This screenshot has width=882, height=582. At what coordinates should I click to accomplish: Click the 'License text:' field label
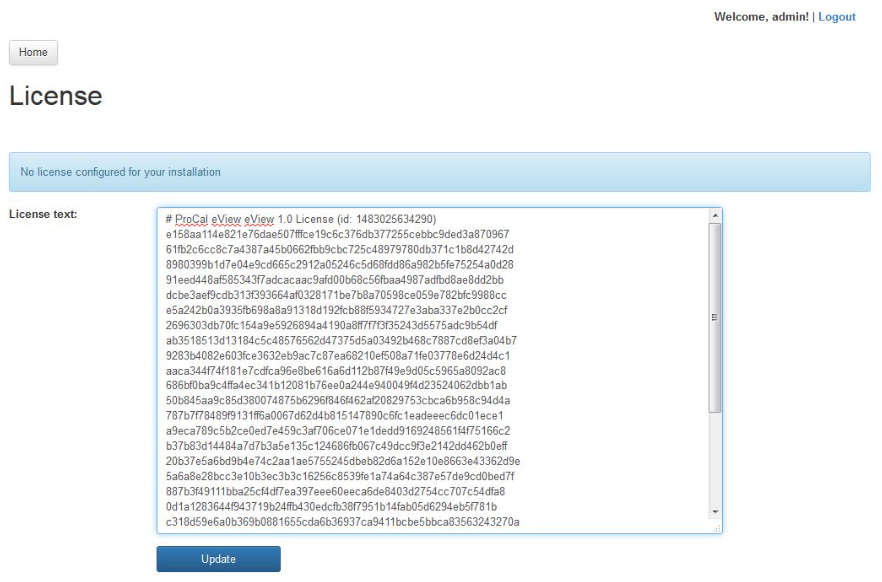[43, 214]
